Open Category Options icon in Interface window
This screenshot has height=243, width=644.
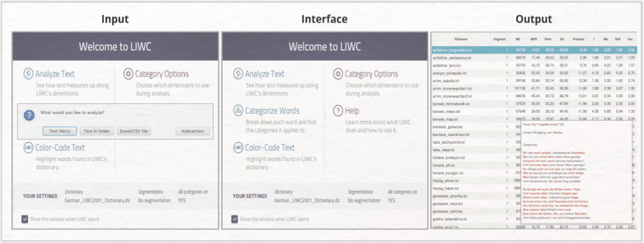338,74
